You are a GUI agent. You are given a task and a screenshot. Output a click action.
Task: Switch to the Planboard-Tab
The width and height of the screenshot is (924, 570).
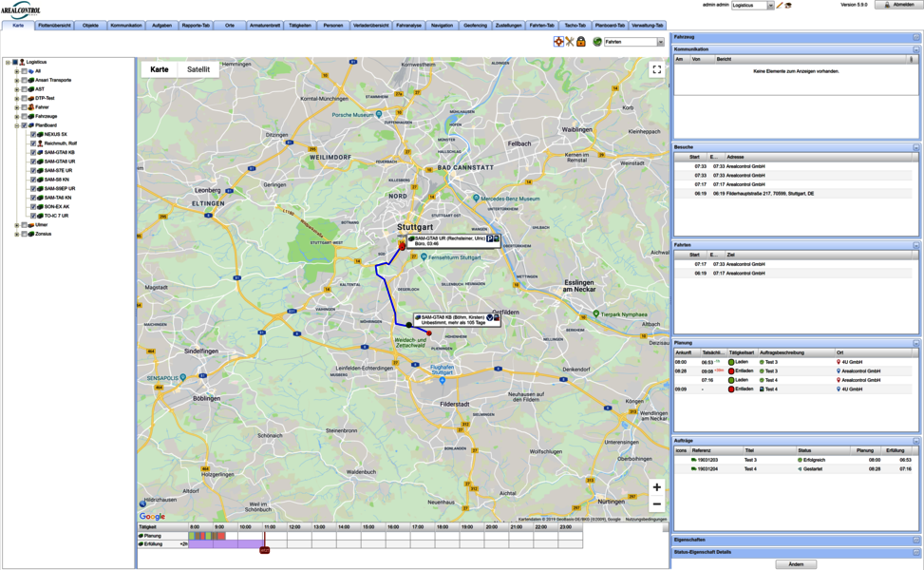(610, 26)
